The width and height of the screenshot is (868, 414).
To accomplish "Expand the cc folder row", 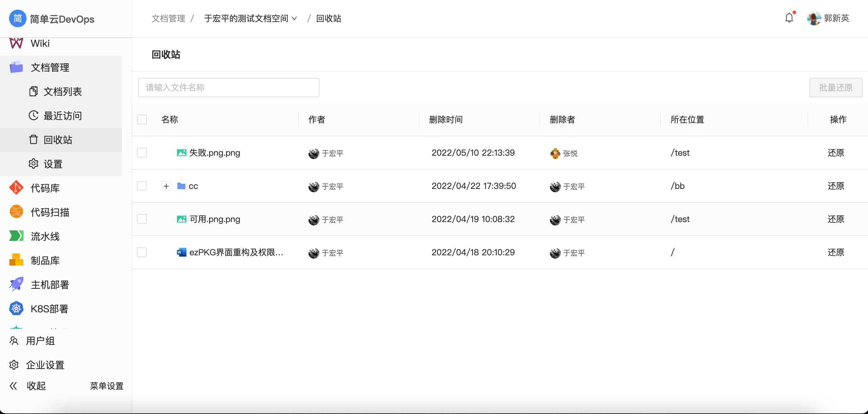I will 166,186.
